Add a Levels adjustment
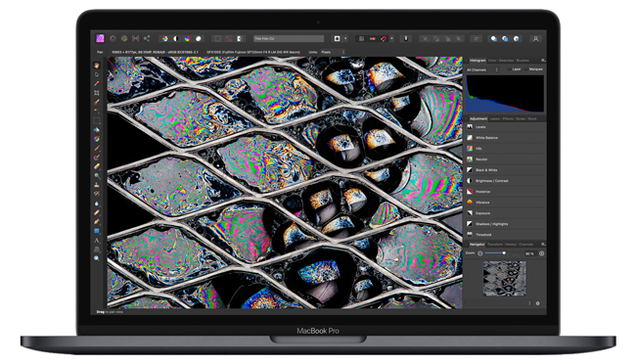This screenshot has width=636, height=364. [x=505, y=127]
